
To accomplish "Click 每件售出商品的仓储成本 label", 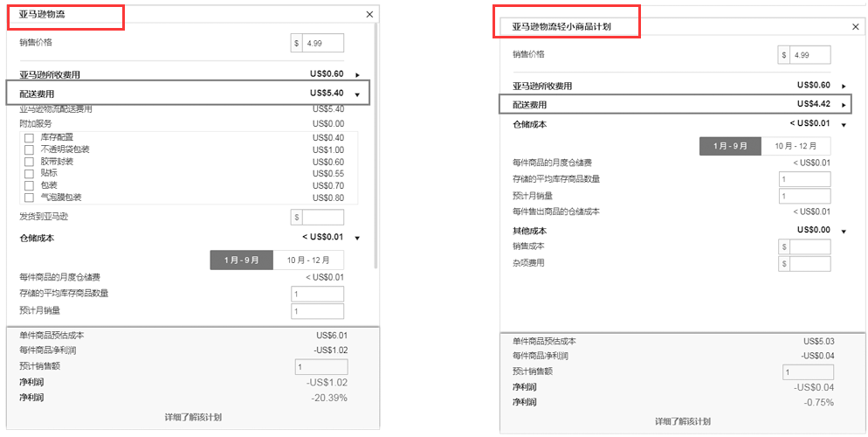I will point(555,212).
